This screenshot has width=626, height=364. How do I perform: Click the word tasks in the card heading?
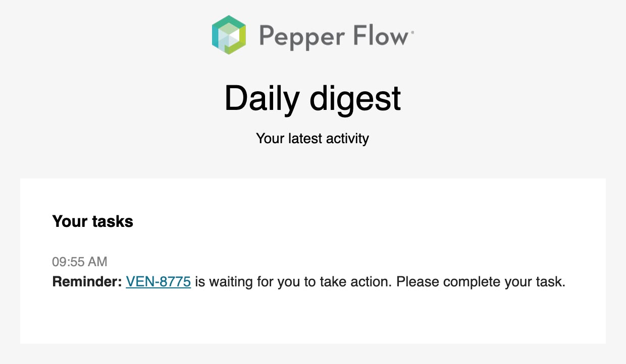(114, 221)
